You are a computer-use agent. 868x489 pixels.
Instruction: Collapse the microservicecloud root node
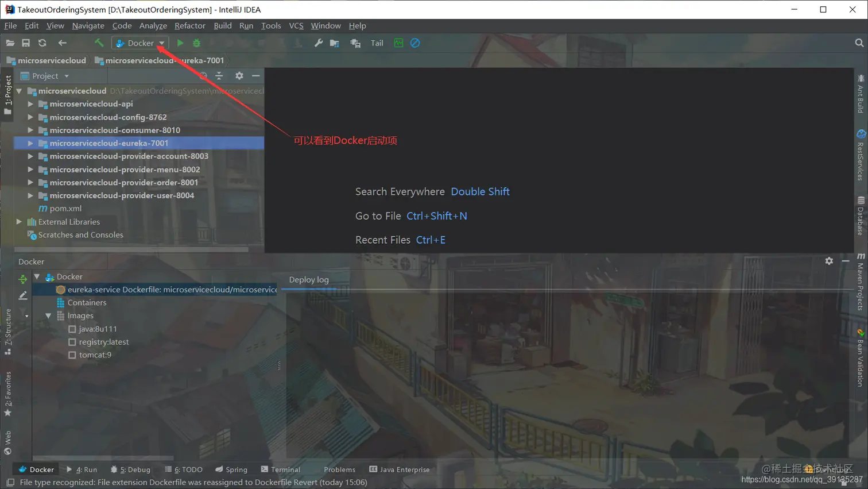pyautogui.click(x=19, y=91)
